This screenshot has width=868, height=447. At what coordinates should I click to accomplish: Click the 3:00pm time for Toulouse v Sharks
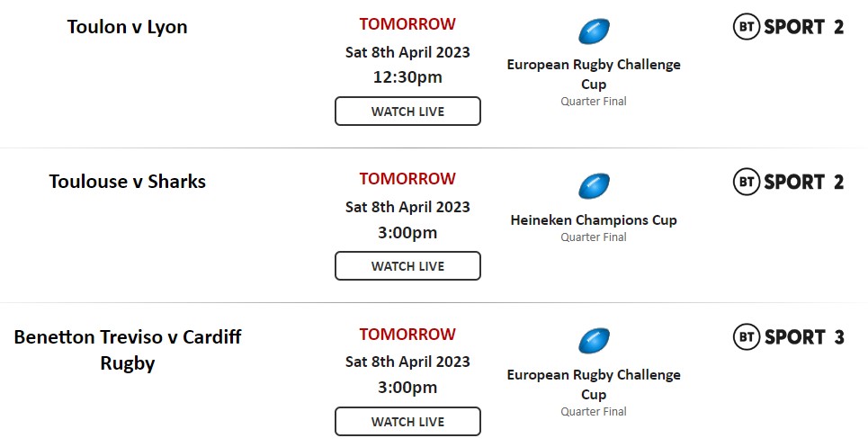pyautogui.click(x=407, y=232)
